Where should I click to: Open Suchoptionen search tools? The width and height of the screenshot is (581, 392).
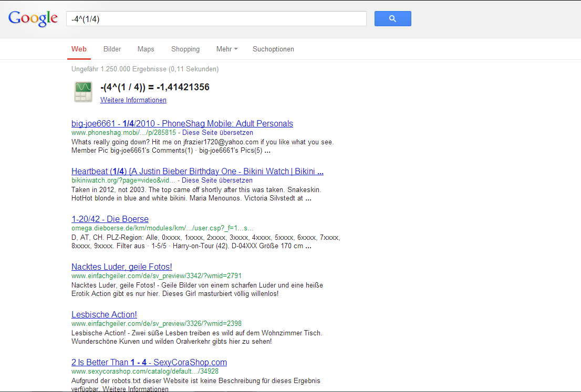tap(274, 49)
